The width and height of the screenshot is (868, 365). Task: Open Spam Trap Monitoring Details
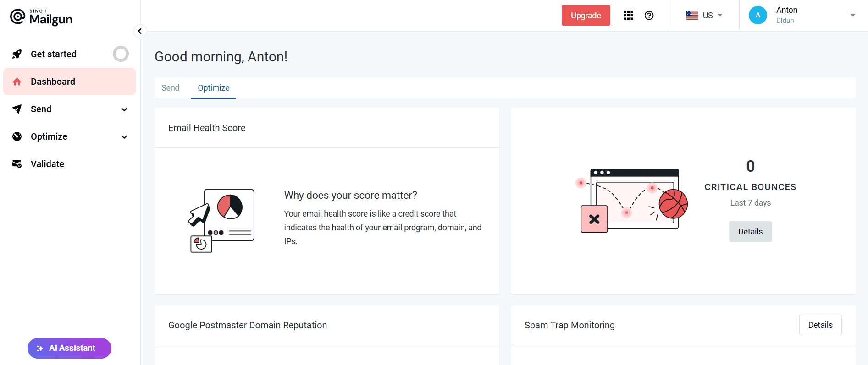(x=820, y=325)
